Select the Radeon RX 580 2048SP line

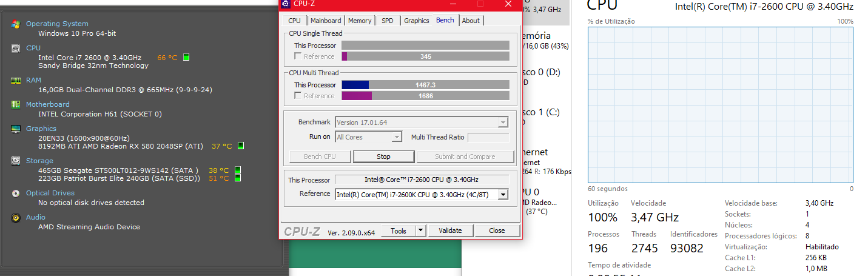[x=121, y=146]
